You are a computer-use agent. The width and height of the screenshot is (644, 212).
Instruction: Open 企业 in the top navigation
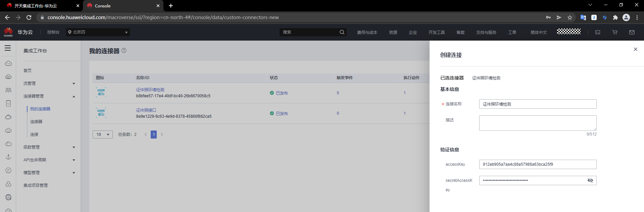click(x=413, y=33)
